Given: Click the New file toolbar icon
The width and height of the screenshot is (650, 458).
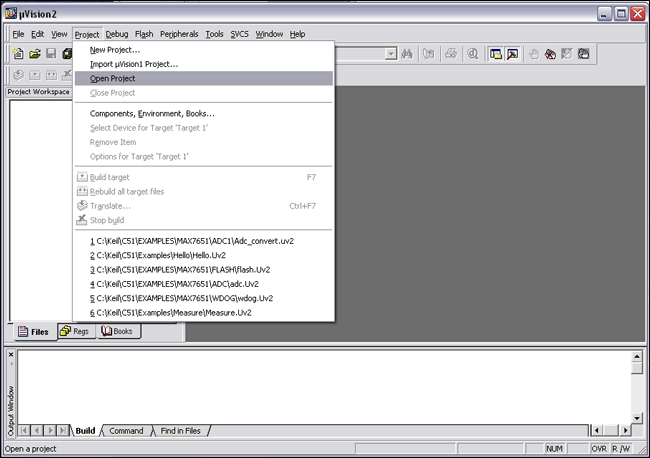Looking at the screenshot, I should tap(18, 53).
